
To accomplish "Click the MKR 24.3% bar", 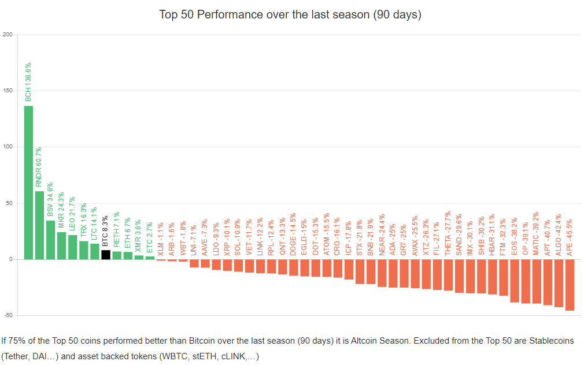I will pos(61,245).
